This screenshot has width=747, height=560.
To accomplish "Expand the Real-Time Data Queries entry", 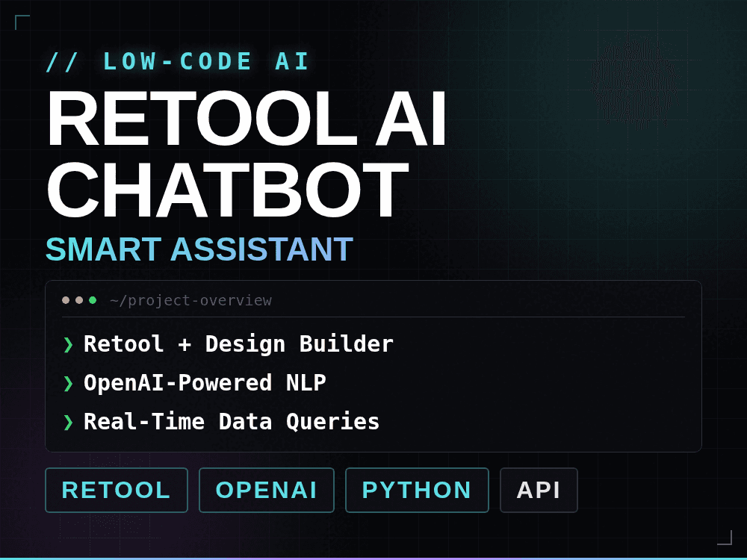I will click(231, 422).
